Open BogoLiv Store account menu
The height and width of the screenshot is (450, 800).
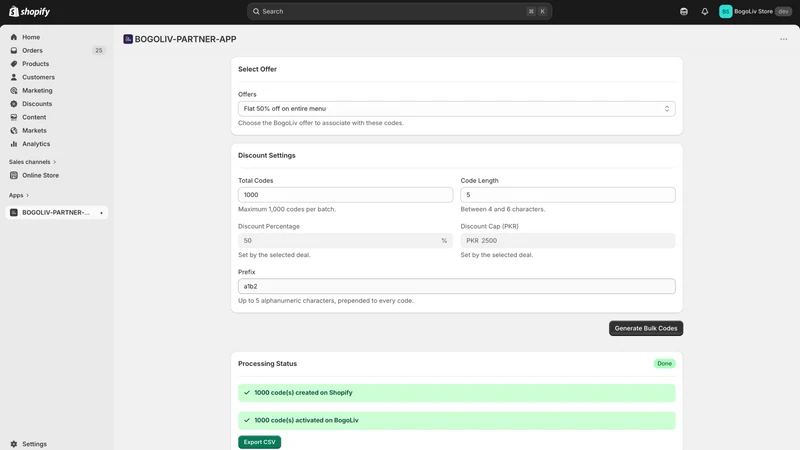pyautogui.click(x=754, y=11)
